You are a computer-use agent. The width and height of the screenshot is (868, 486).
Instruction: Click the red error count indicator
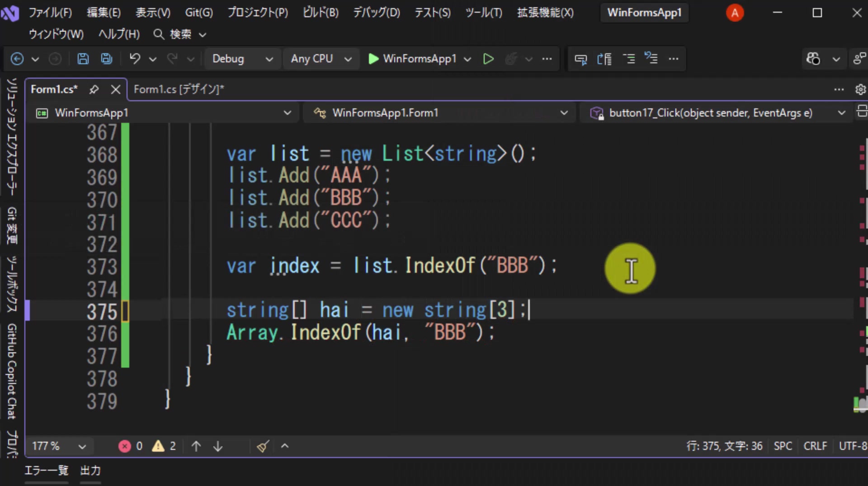(131, 446)
